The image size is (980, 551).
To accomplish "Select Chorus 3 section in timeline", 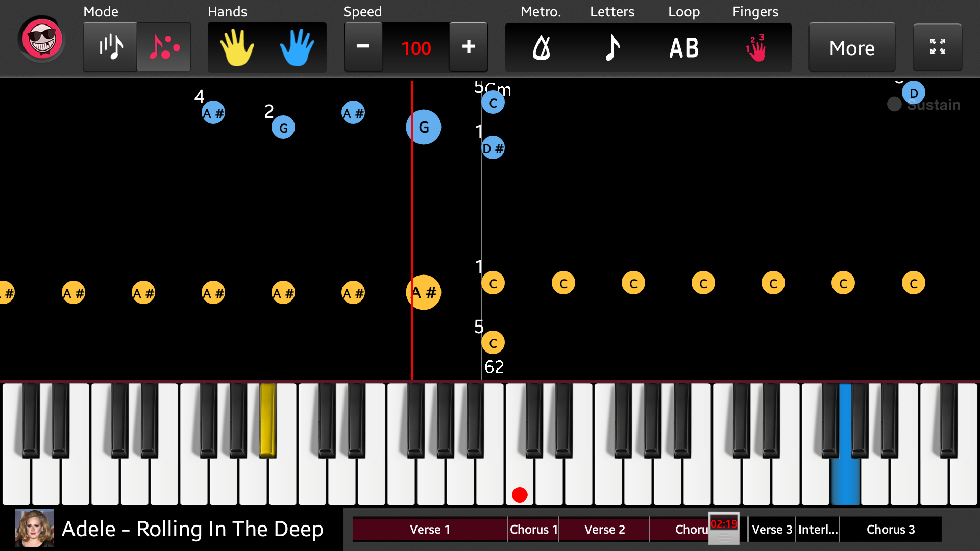I will pyautogui.click(x=890, y=529).
